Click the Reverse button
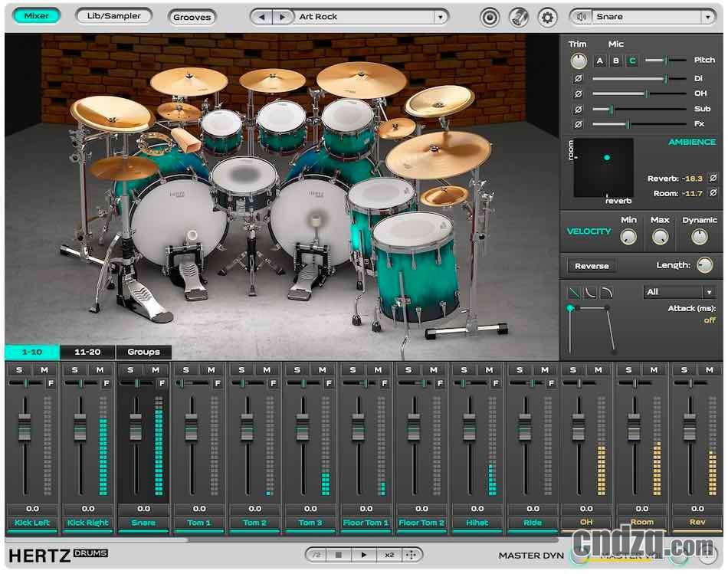This screenshot has height=574, width=728. coord(590,266)
